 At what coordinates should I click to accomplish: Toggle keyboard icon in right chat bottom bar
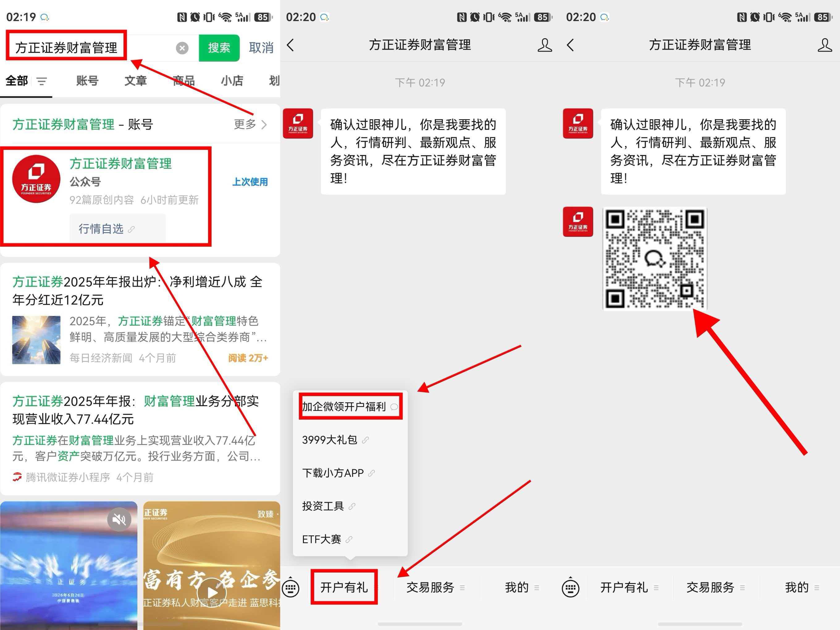(570, 588)
